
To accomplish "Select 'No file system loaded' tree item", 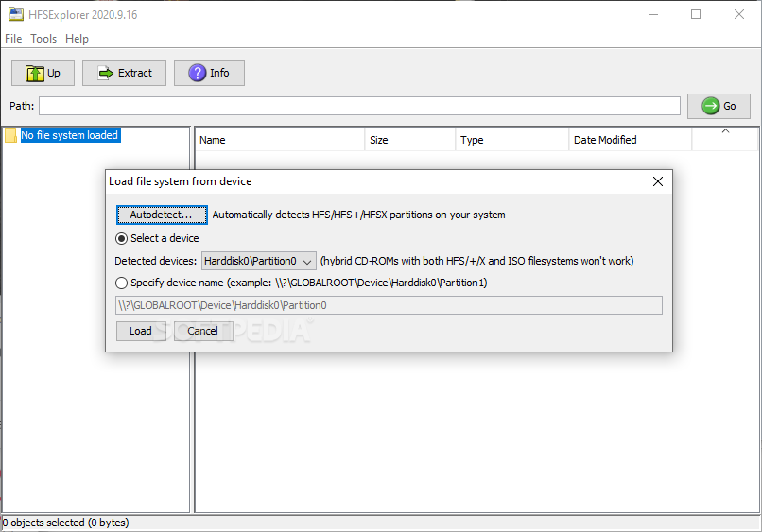I will pos(70,135).
